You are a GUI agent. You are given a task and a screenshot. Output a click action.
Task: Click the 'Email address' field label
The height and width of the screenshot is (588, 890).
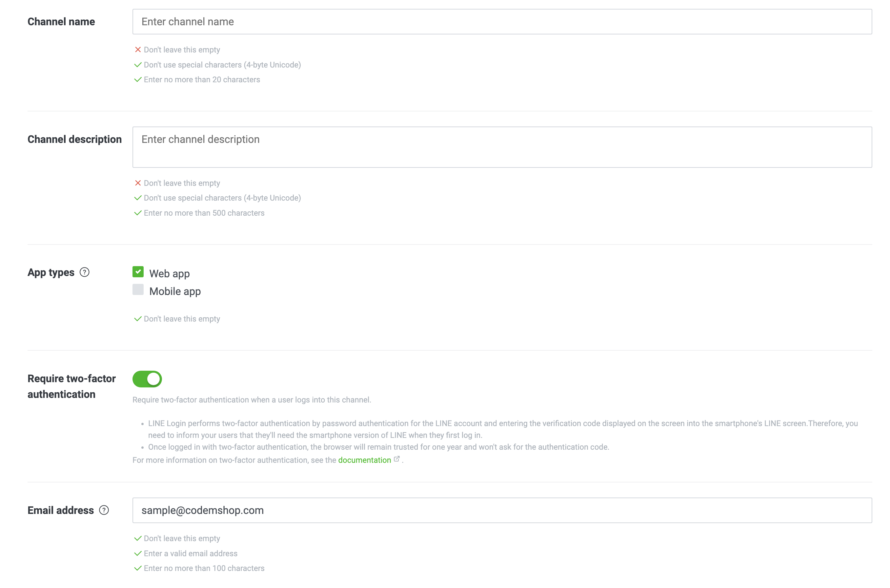pos(61,510)
